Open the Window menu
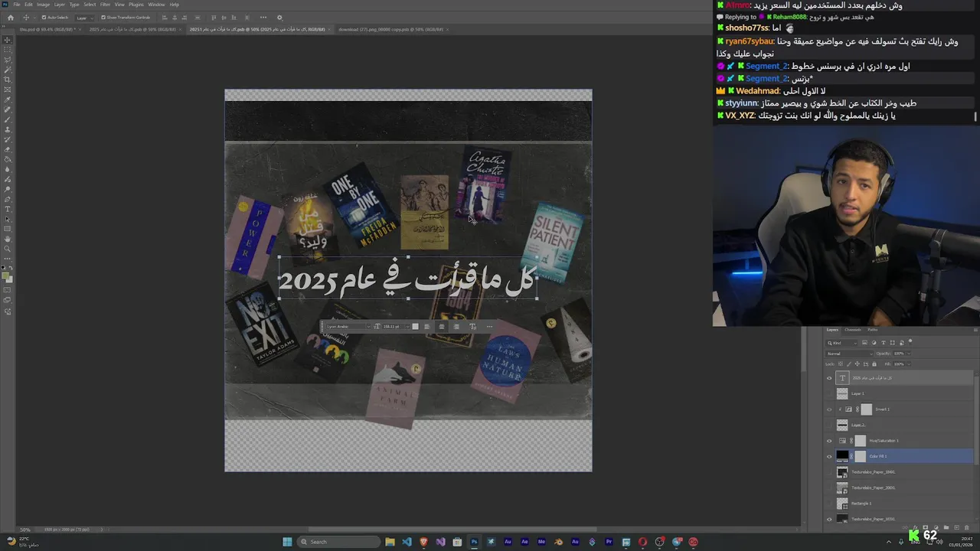The image size is (980, 551). pos(156,5)
